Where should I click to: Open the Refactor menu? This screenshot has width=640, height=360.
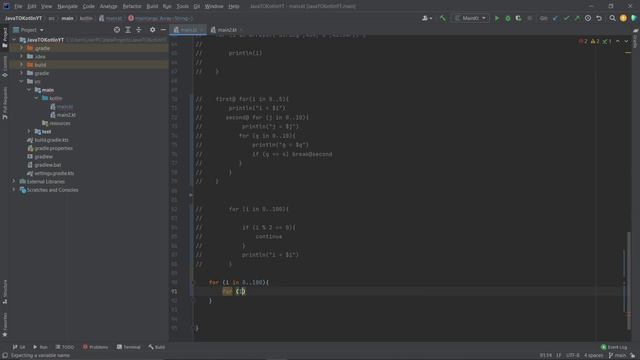[x=132, y=6]
